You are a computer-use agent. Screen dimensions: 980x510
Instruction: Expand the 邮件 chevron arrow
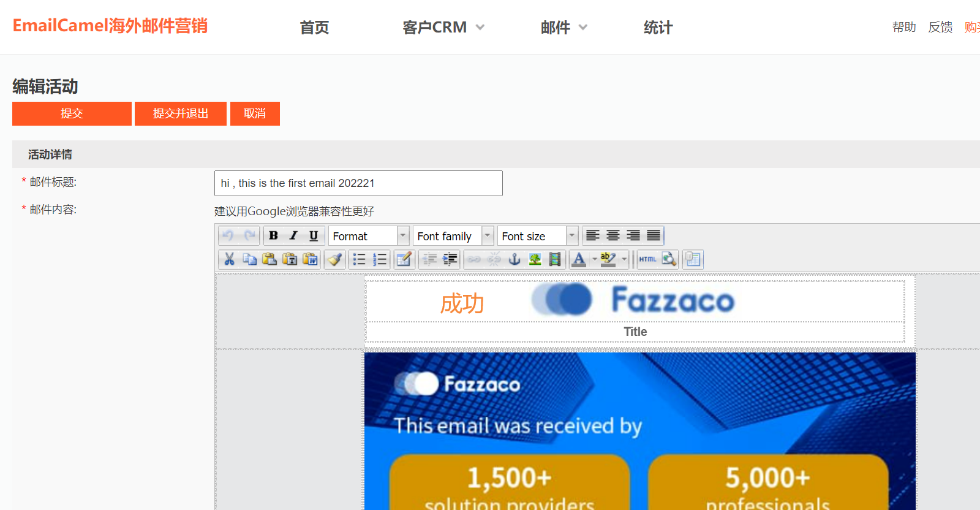[583, 28]
